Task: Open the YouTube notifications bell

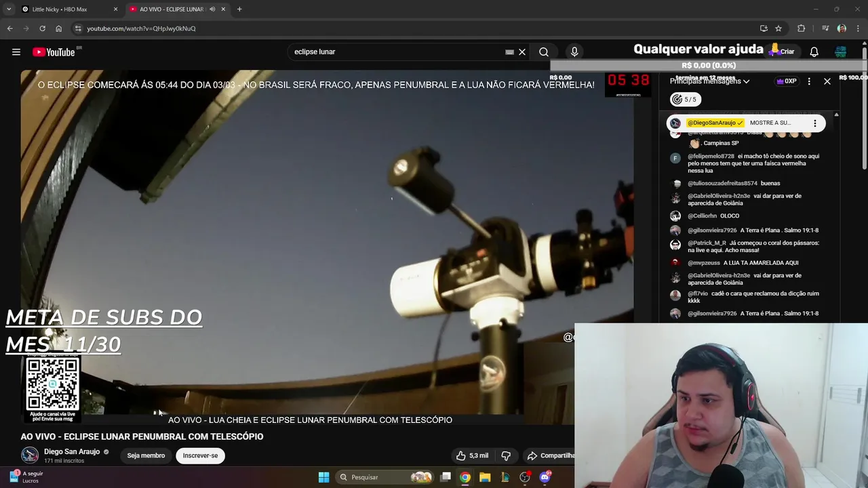Action: click(x=814, y=52)
